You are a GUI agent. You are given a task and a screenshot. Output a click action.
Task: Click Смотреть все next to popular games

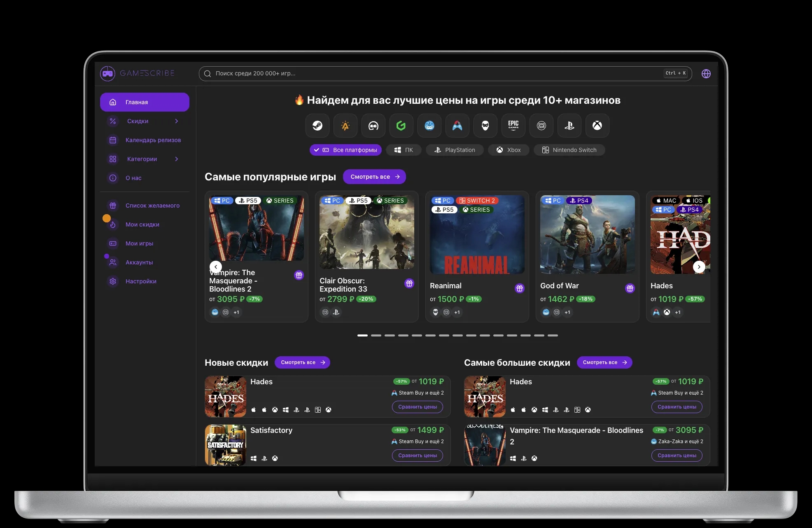pos(374,177)
